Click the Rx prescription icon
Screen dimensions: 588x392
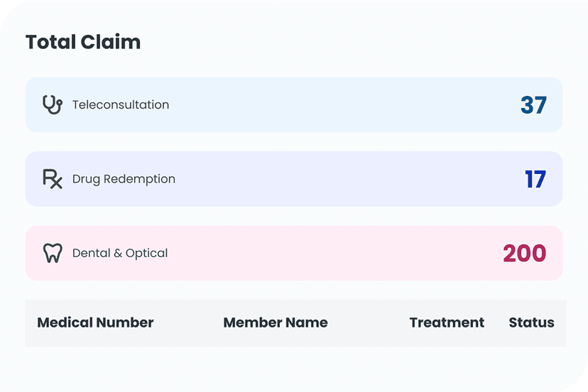coord(53,179)
